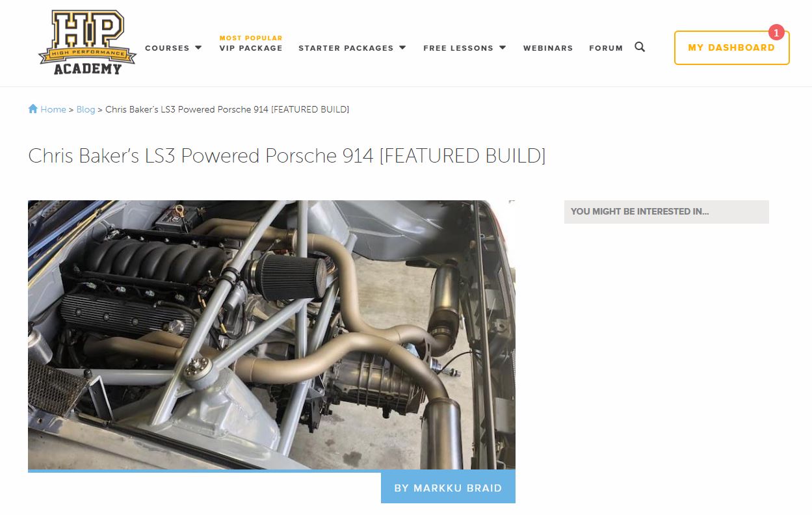Screen dimensions: 812x515
Task: Click the By Markku Braid author label
Action: (x=448, y=488)
